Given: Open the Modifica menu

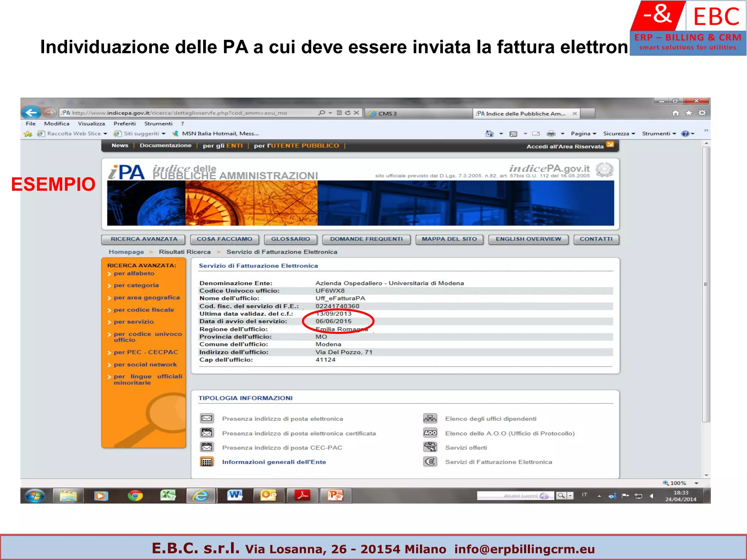Looking at the screenshot, I should pyautogui.click(x=57, y=124).
